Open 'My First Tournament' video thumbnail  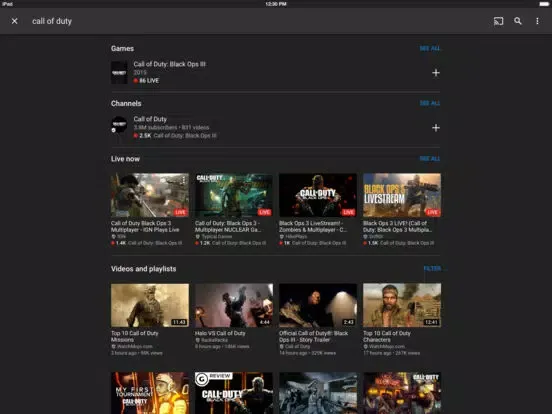tap(150, 393)
